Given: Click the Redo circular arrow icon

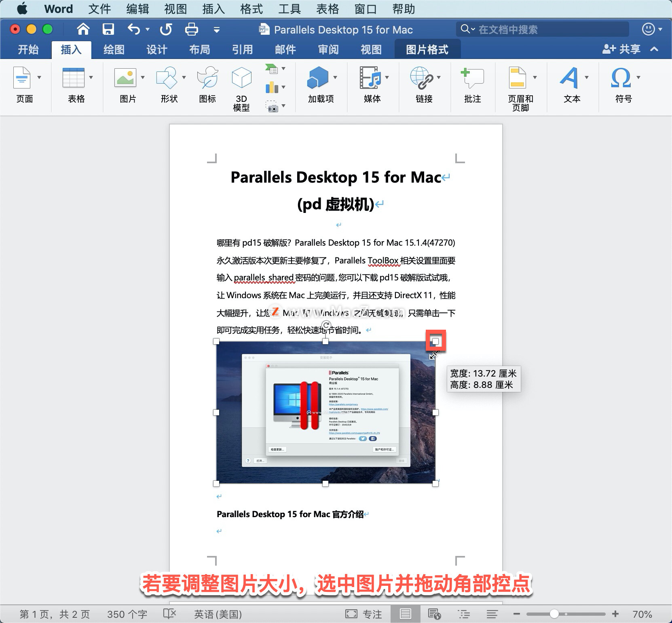Looking at the screenshot, I should point(166,29).
